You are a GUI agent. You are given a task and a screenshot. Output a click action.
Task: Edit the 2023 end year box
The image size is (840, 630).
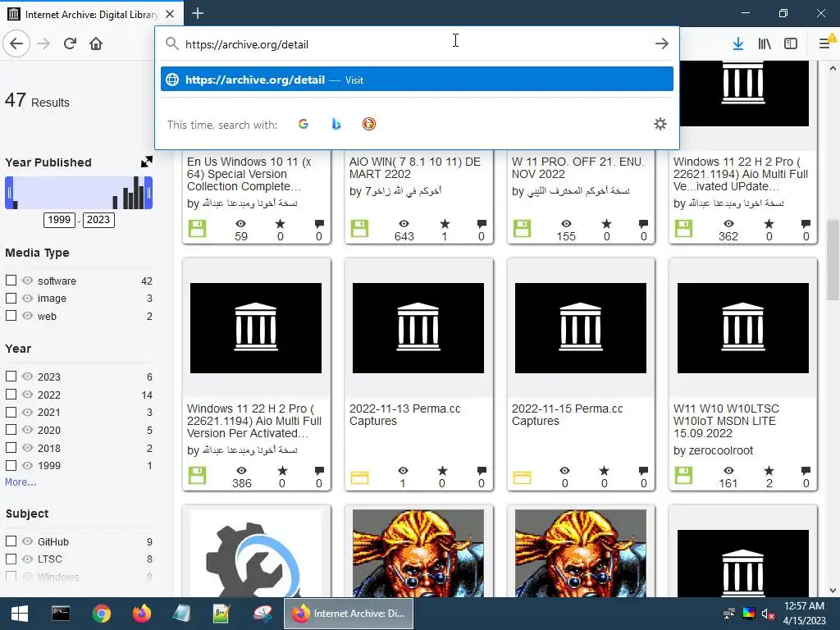[x=98, y=220]
